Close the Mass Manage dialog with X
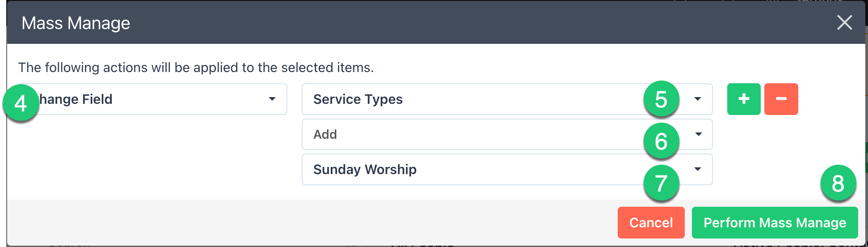Screen dimensions: 868x247 tap(844, 22)
